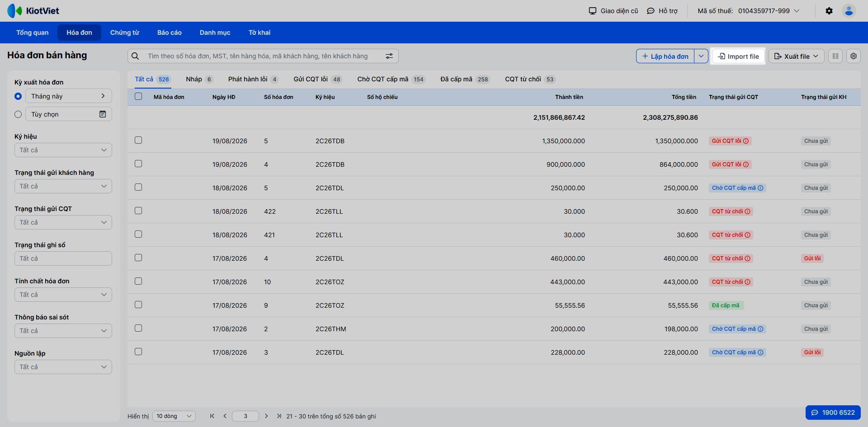
Task: Go to last page of results
Action: tap(279, 416)
